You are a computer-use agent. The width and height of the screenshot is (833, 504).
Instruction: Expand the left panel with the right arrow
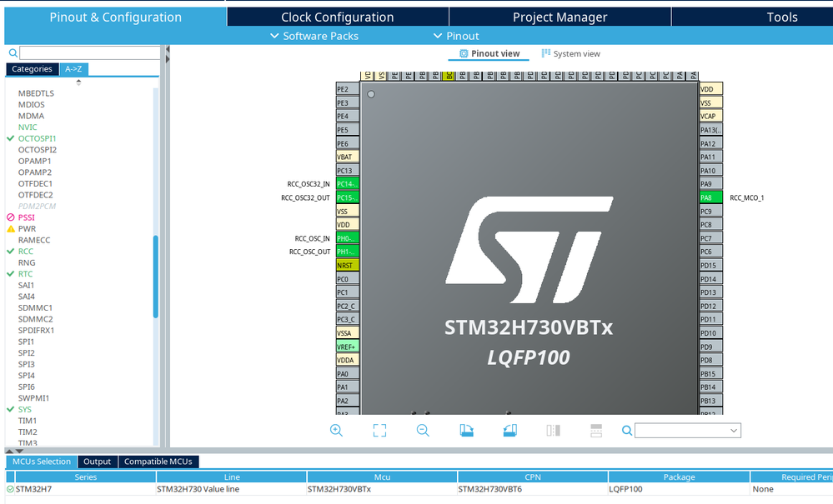168,59
